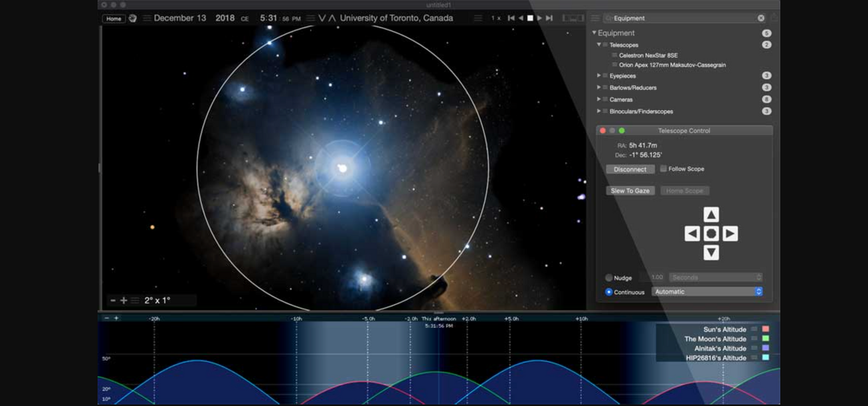Screen dimensions: 868x406
Task: Select the Nudge radio button
Action: (x=609, y=278)
